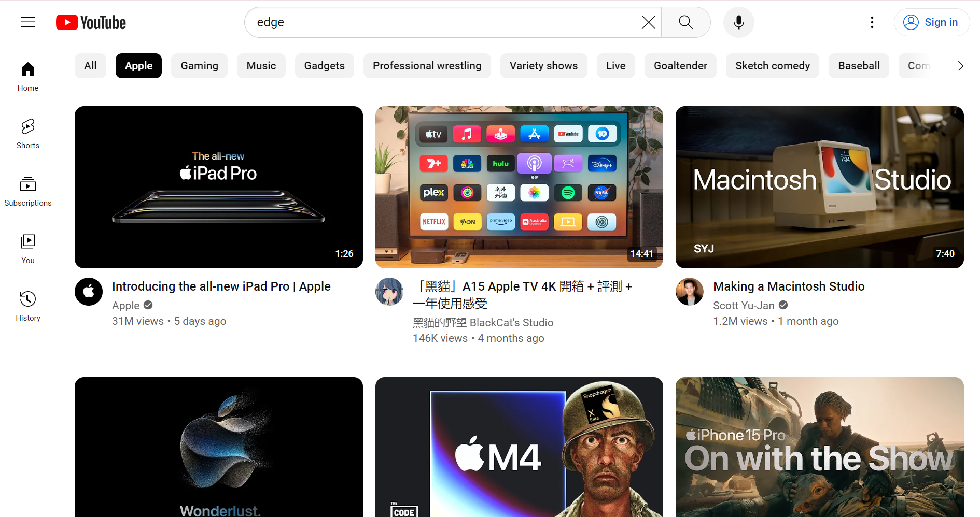Start voice search with microphone
The height and width of the screenshot is (517, 980).
(739, 22)
